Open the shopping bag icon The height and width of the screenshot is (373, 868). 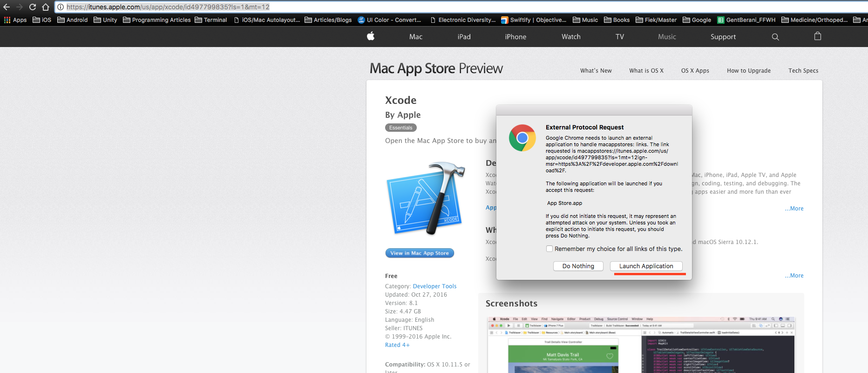[x=818, y=36]
